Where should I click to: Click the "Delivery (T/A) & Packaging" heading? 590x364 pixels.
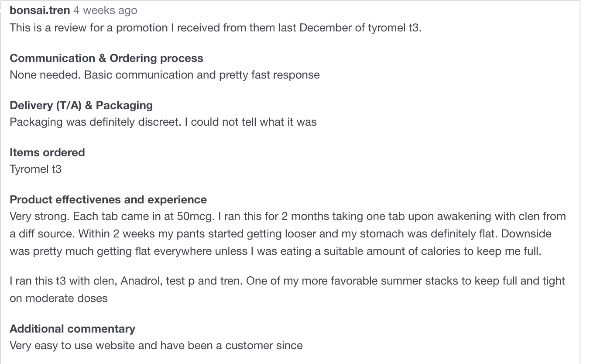coord(81,105)
